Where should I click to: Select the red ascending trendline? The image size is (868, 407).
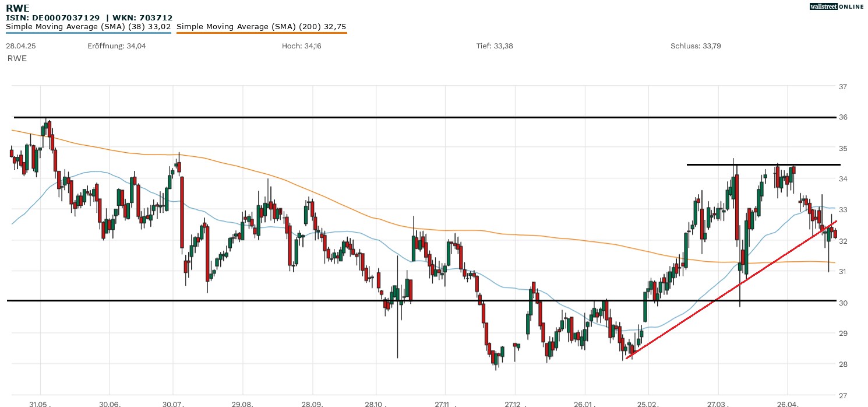[728, 290]
